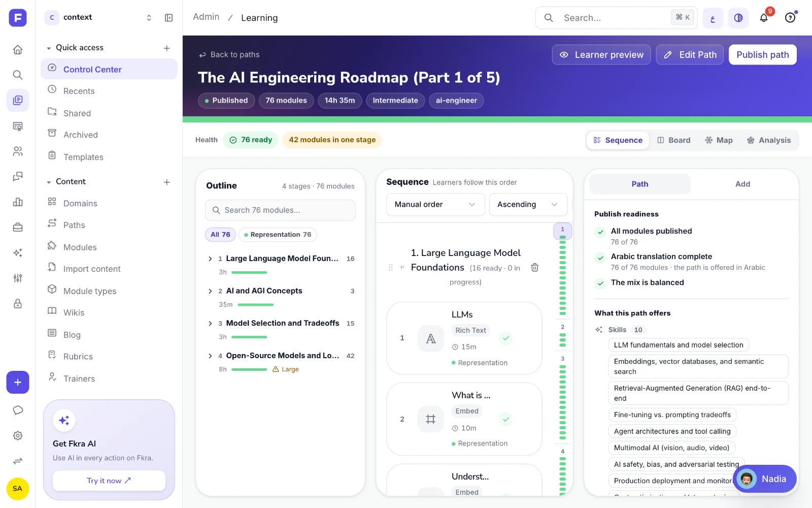The width and height of the screenshot is (812, 508).
Task: Open the briefcase icon in left rail
Action: coord(18,227)
